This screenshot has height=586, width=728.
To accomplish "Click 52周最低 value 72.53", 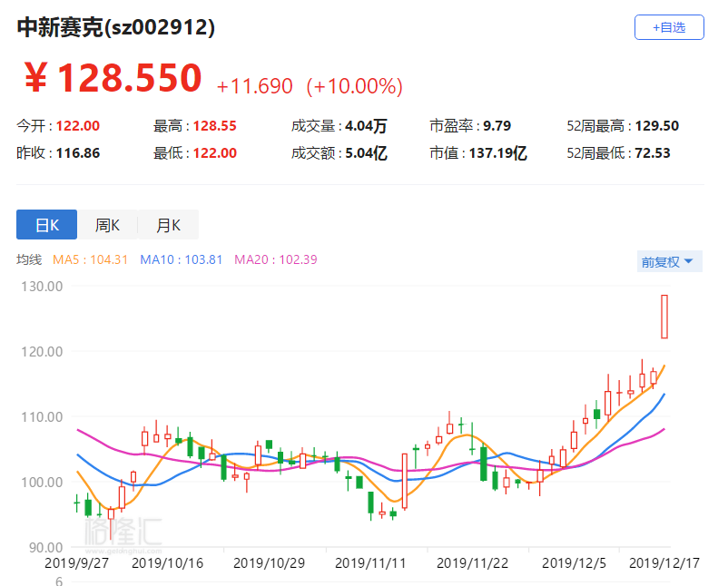I will pos(653,153).
